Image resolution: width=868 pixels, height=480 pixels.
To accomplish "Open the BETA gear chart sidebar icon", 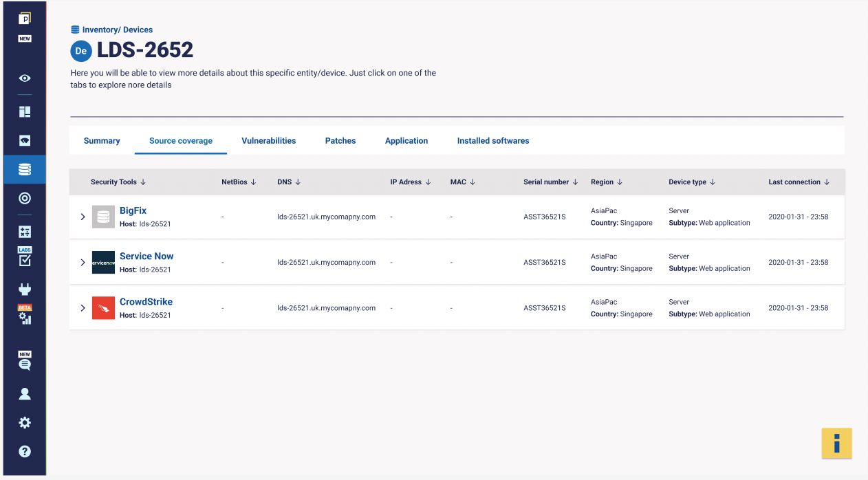I will point(25,314).
